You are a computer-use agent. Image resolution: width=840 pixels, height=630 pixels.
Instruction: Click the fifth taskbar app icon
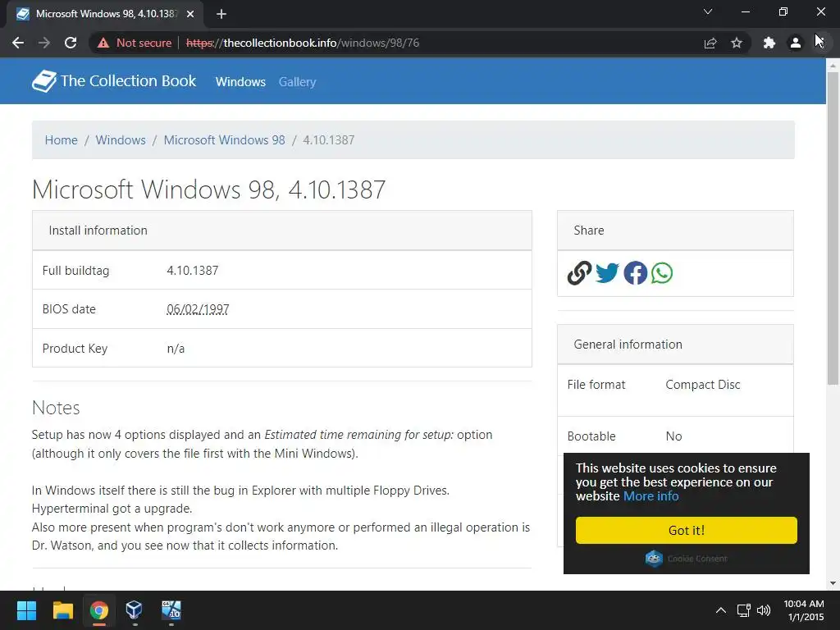(171, 610)
